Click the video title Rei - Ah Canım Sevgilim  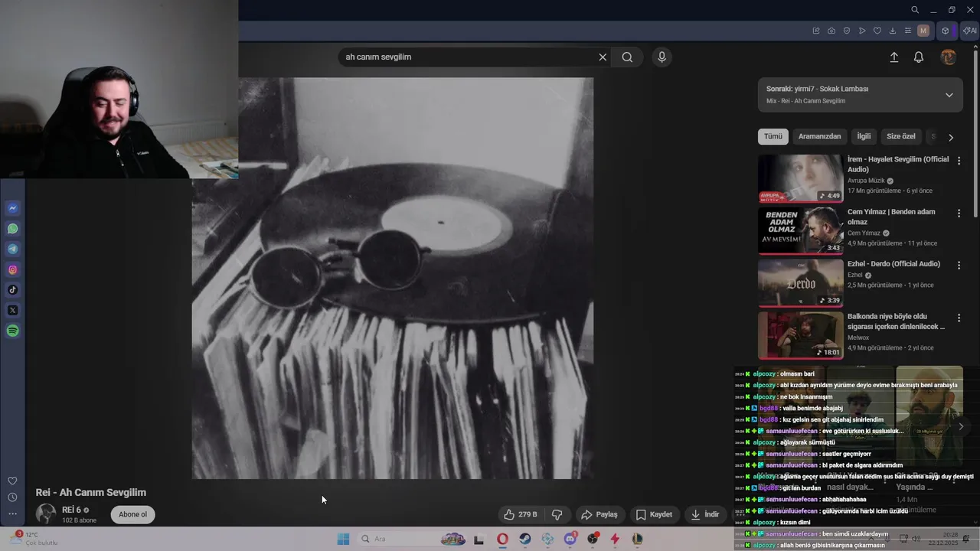pos(90,492)
